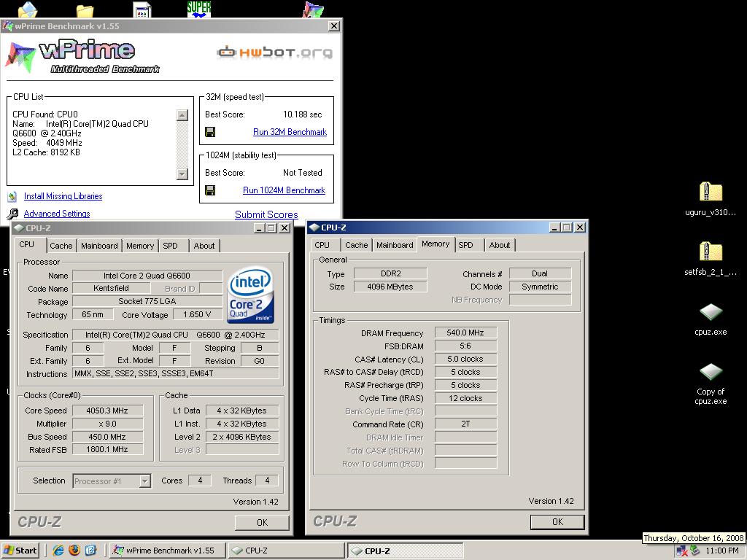Screen dimensions: 747x560
Task: Click Run 1024M Benchmark link
Action: coord(284,190)
